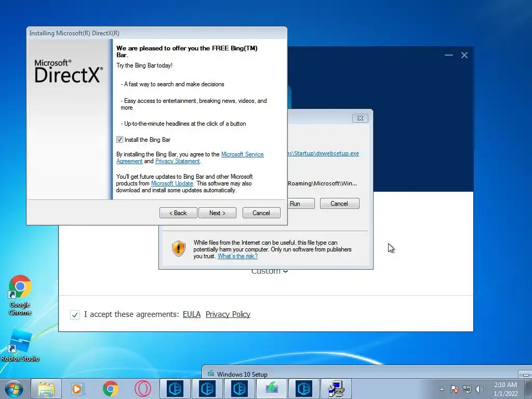Minimize the dark blue installer window

coord(448,55)
